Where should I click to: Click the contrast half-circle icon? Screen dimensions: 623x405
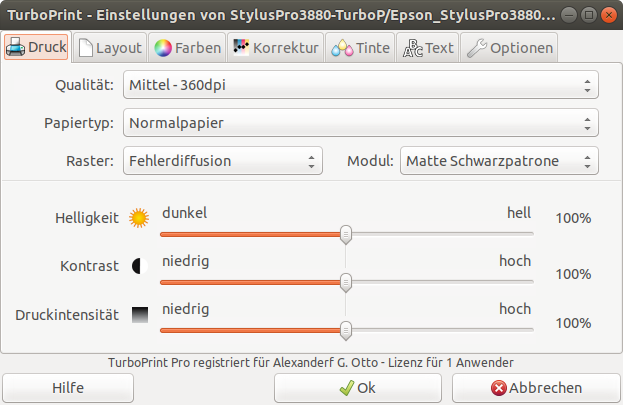point(139,266)
